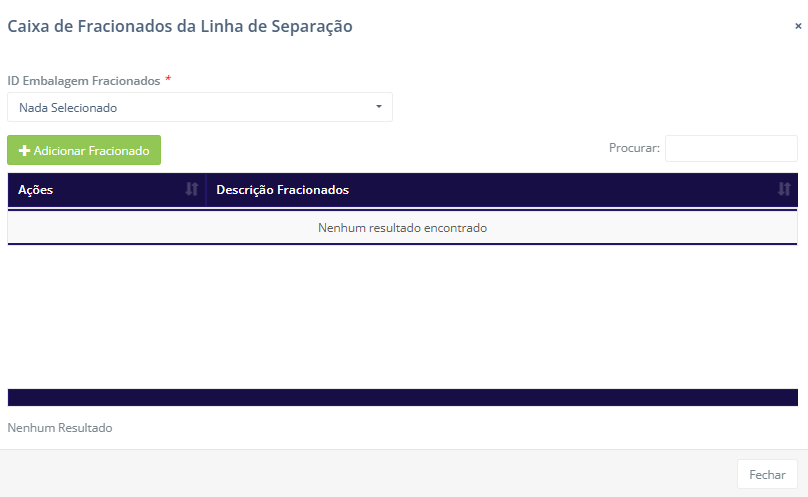Close the Caixa de Fracionados dialog
The image size is (808, 497).
click(798, 27)
